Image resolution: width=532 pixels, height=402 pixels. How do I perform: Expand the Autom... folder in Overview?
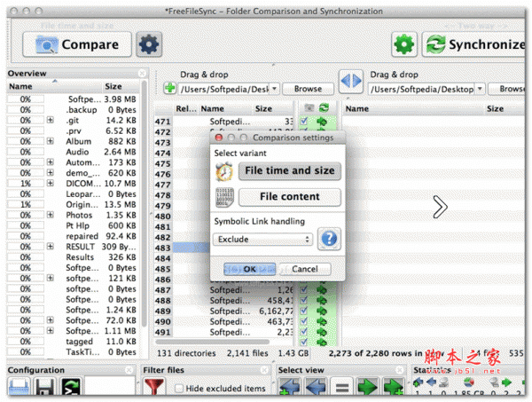[x=51, y=162]
